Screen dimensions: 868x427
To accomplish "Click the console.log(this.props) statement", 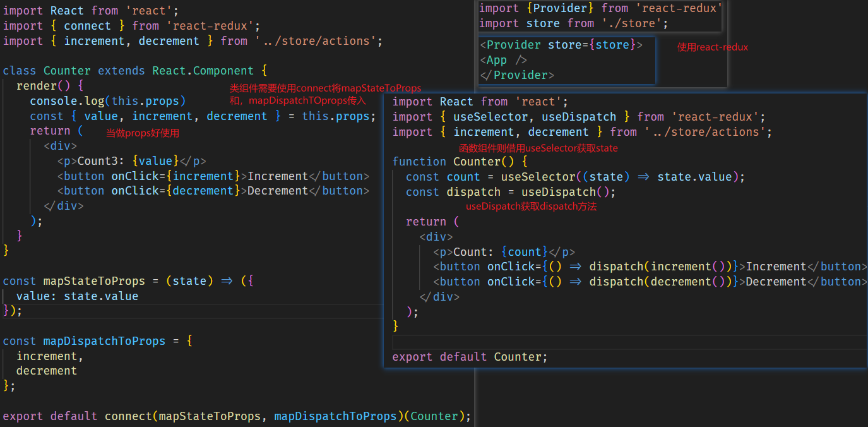I will 108,101.
